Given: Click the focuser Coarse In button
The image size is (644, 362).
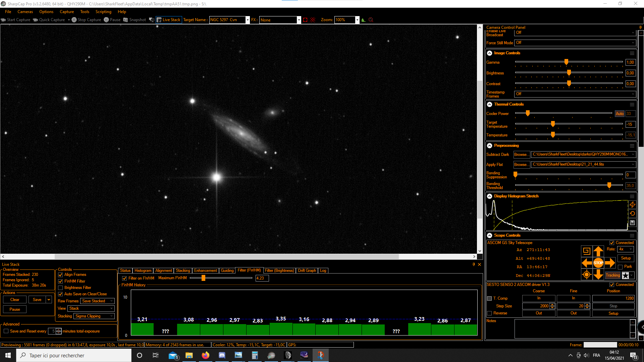Looking at the screenshot, I should (x=539, y=298).
